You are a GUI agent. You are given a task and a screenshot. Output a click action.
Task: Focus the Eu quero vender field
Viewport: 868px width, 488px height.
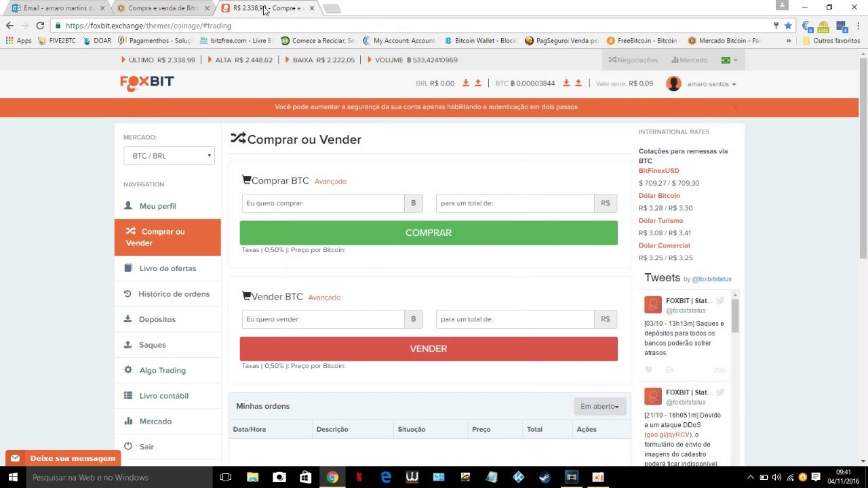click(323, 319)
